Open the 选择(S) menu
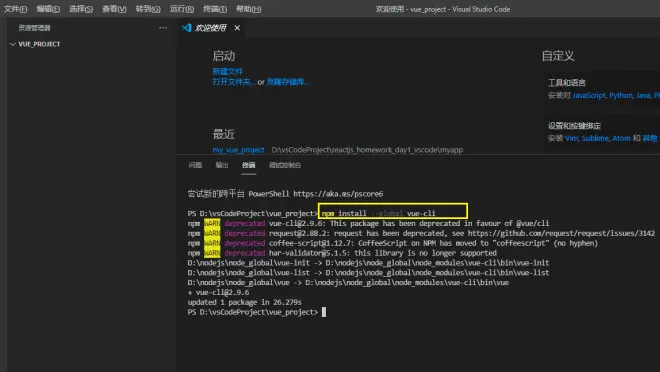The image size is (660, 372). [x=81, y=9]
